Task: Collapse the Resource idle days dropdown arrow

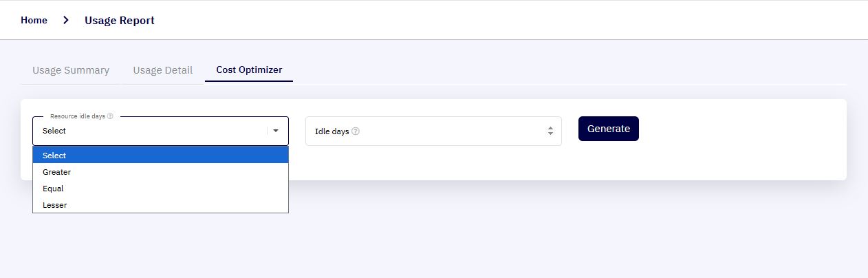Action: (276, 131)
